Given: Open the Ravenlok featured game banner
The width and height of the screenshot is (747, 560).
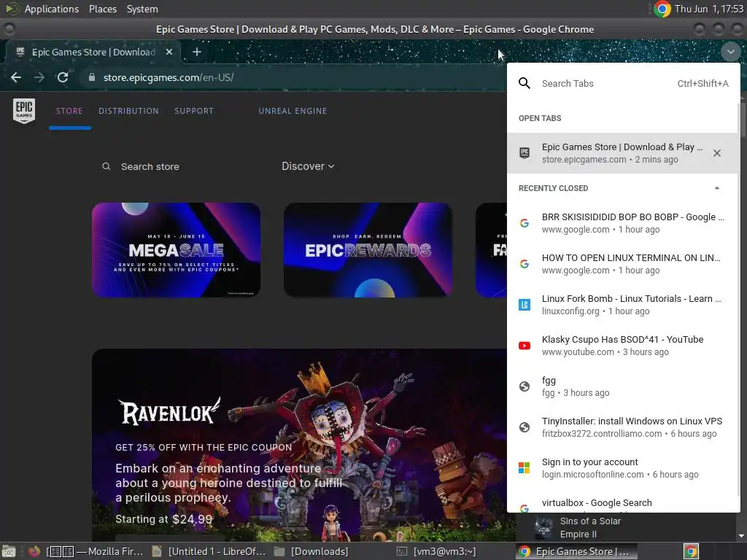Looking at the screenshot, I should click(x=299, y=445).
